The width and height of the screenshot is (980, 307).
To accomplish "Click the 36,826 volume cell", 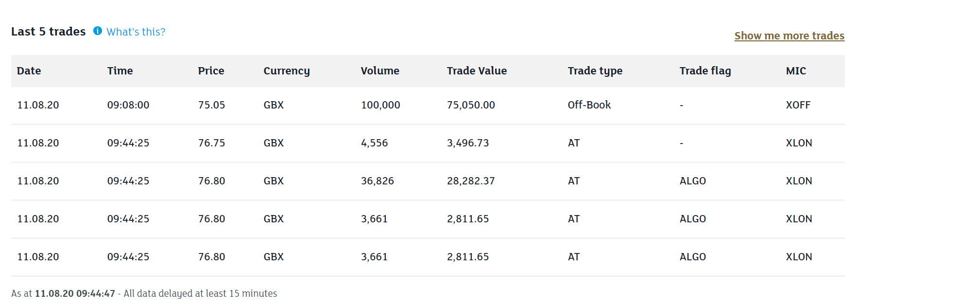I will click(x=377, y=181).
